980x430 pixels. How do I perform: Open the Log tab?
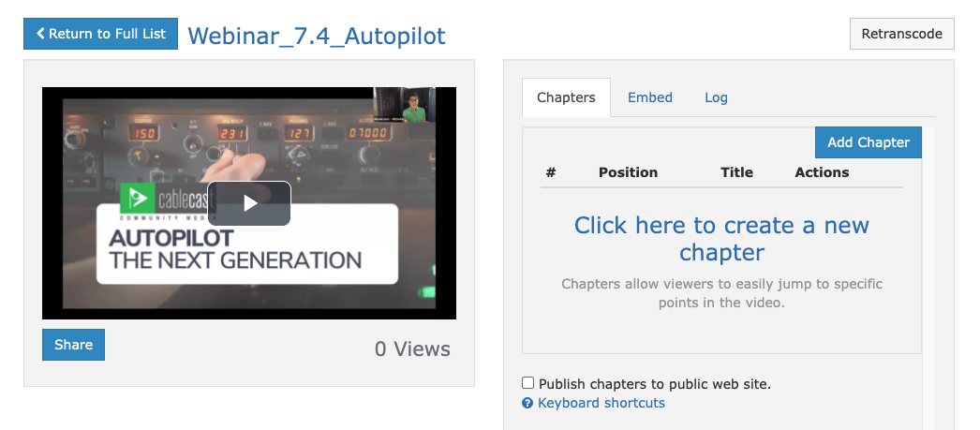716,97
